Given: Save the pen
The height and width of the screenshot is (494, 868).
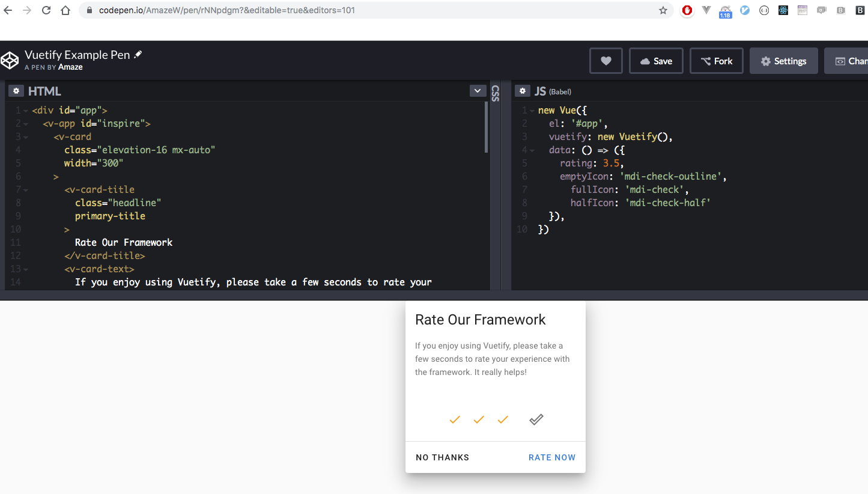Looking at the screenshot, I should pyautogui.click(x=656, y=61).
